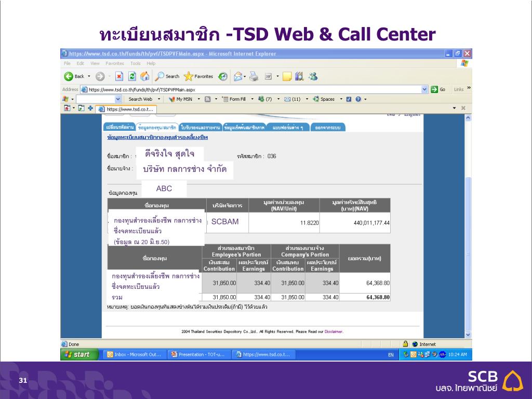The height and width of the screenshot is (399, 532).
Task: Click the home tab-group icon in tab bar
Action: [x=67, y=108]
